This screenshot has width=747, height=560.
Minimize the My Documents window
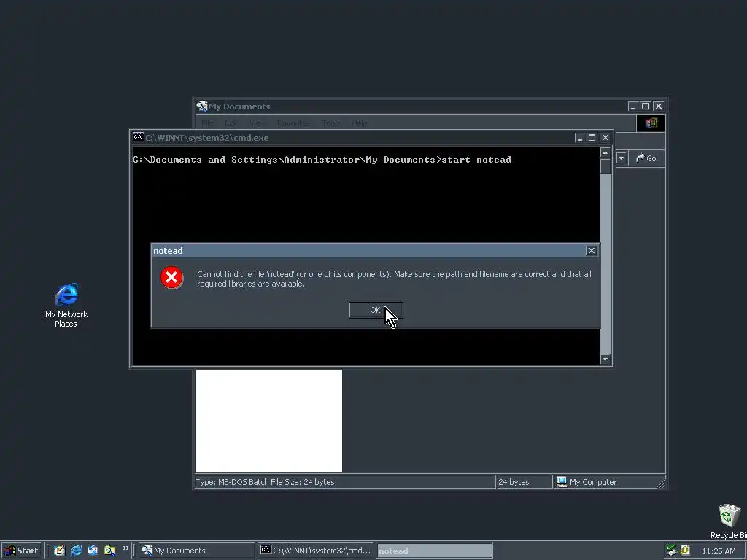(632, 106)
